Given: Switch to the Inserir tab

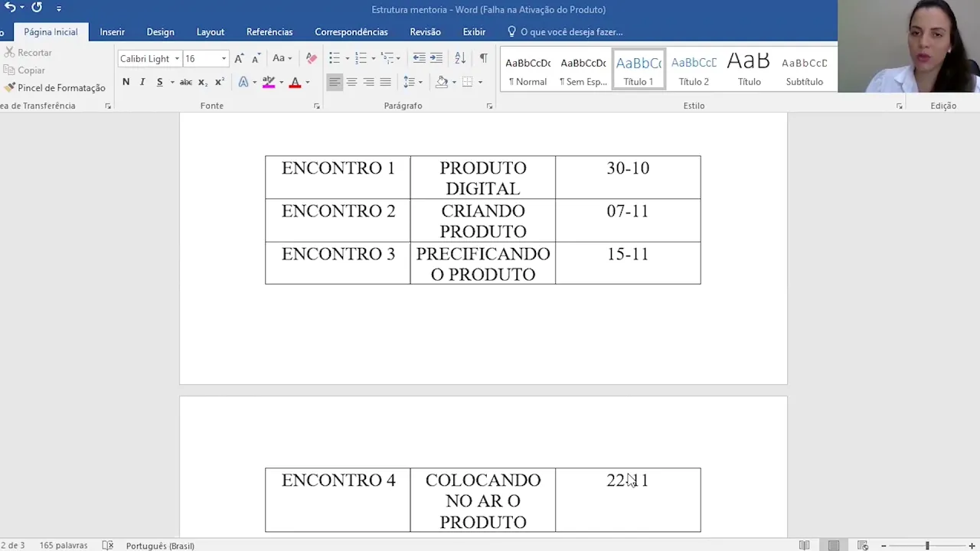Looking at the screenshot, I should pos(112,32).
